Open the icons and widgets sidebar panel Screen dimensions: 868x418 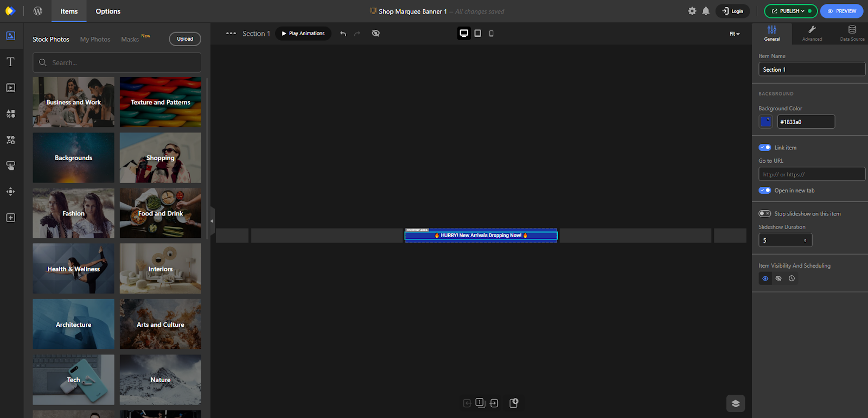coord(10,140)
